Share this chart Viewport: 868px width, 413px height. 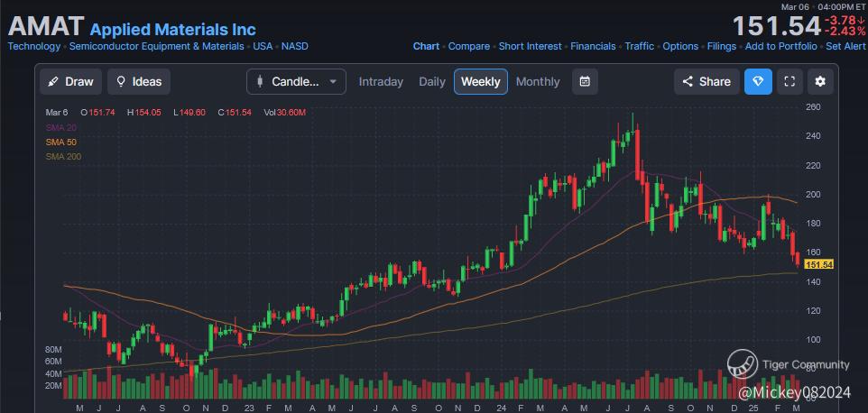(706, 81)
